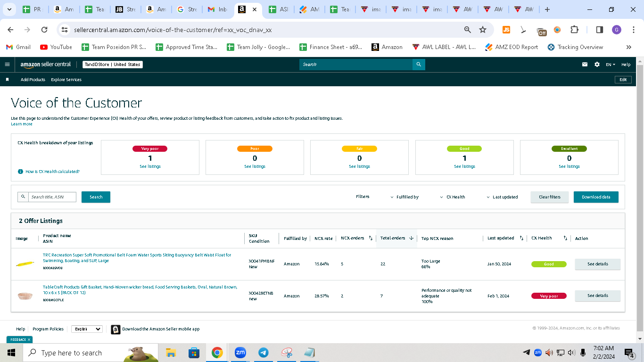Switch to the JB Stre browser tab

pos(126,9)
